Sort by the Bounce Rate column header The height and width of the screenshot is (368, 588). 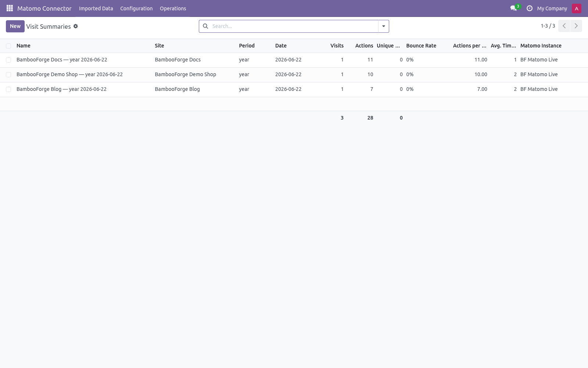(x=421, y=46)
